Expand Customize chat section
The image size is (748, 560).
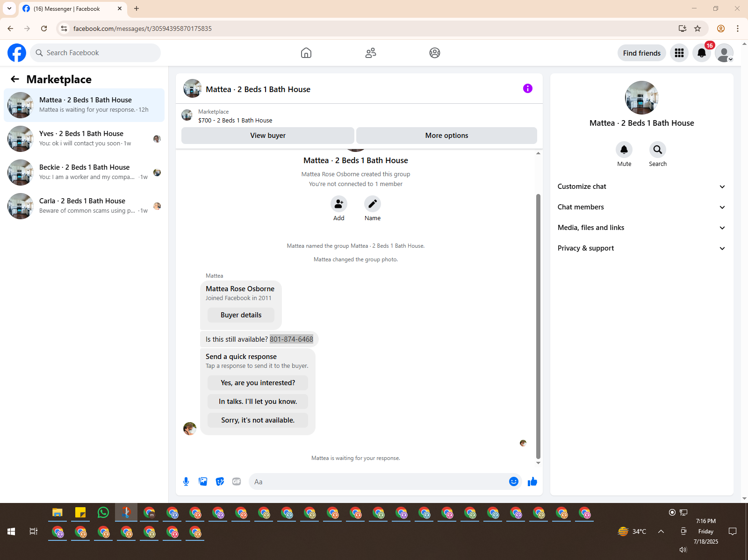click(642, 187)
